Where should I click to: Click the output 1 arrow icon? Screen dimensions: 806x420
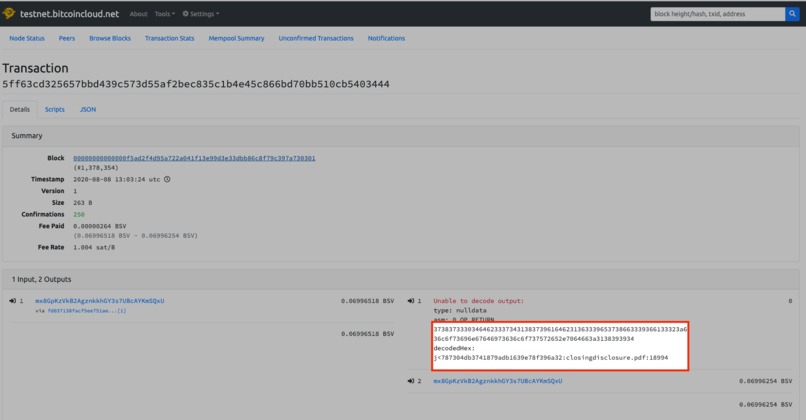(x=411, y=301)
